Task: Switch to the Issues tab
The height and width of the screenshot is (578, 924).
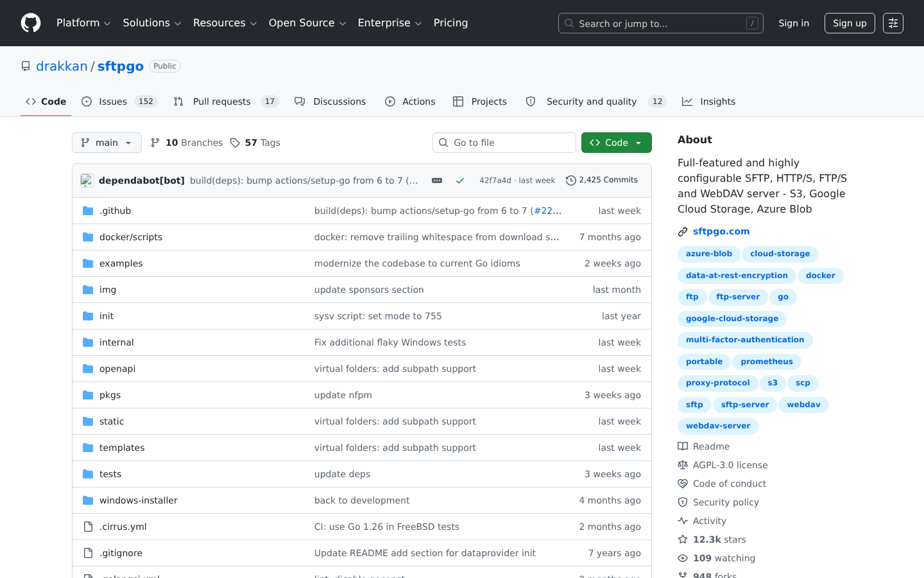Action: (x=119, y=101)
